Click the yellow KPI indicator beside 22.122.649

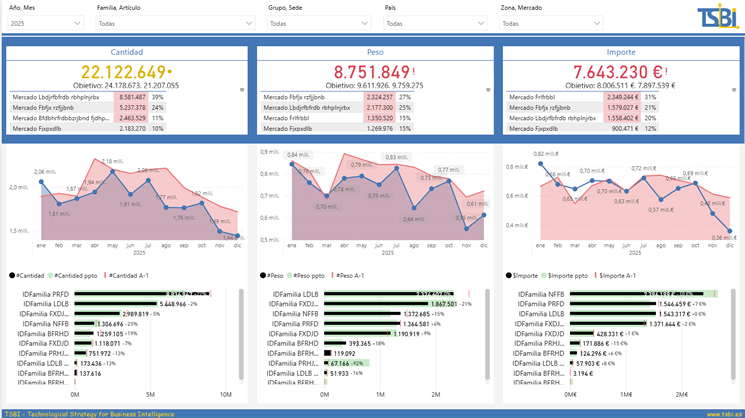pos(170,72)
